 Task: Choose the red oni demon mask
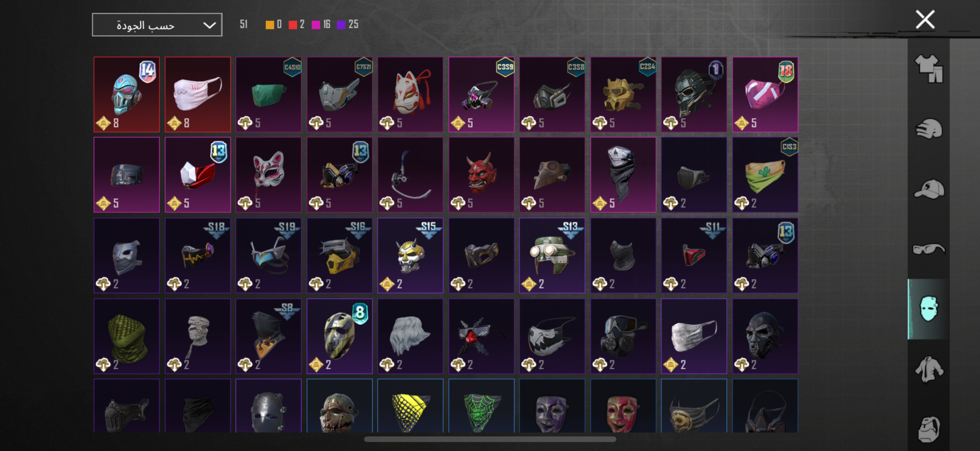(481, 175)
